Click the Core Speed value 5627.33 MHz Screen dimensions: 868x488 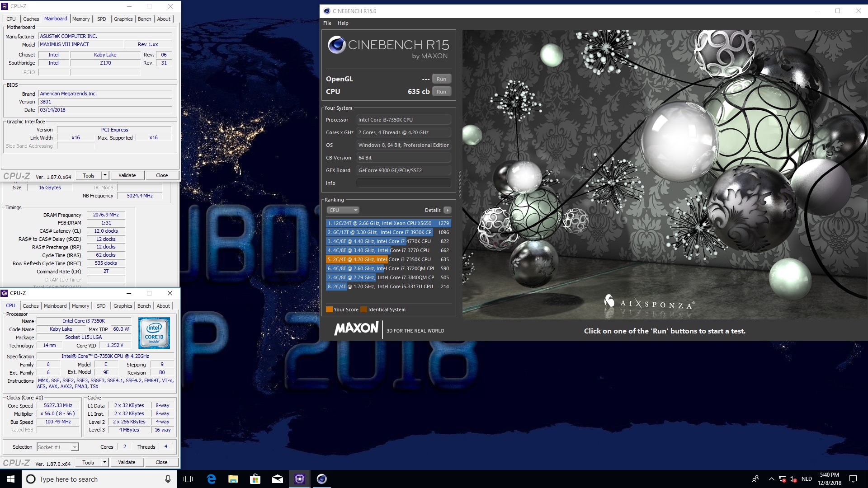coord(58,406)
